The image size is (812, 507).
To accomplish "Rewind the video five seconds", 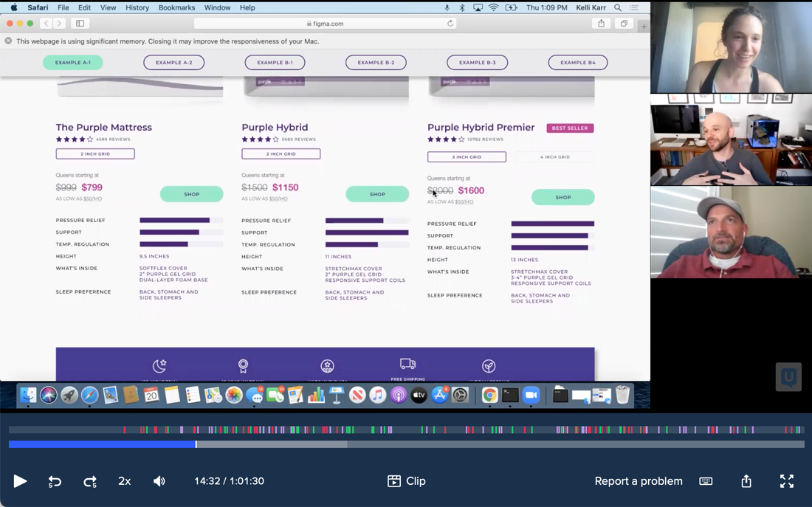I will [x=55, y=481].
